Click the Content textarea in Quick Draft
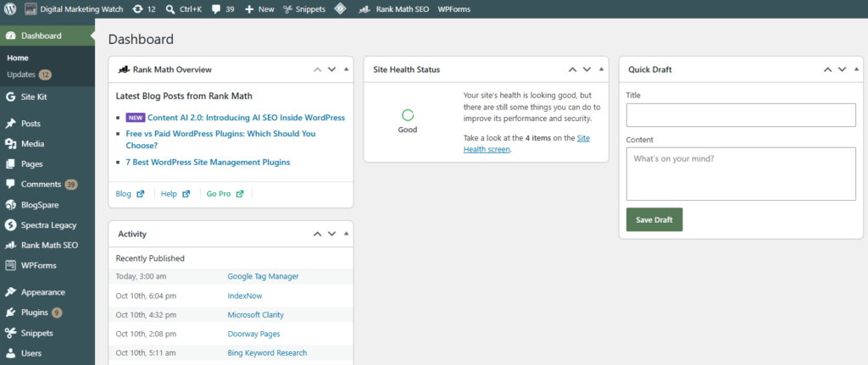 coord(741,174)
